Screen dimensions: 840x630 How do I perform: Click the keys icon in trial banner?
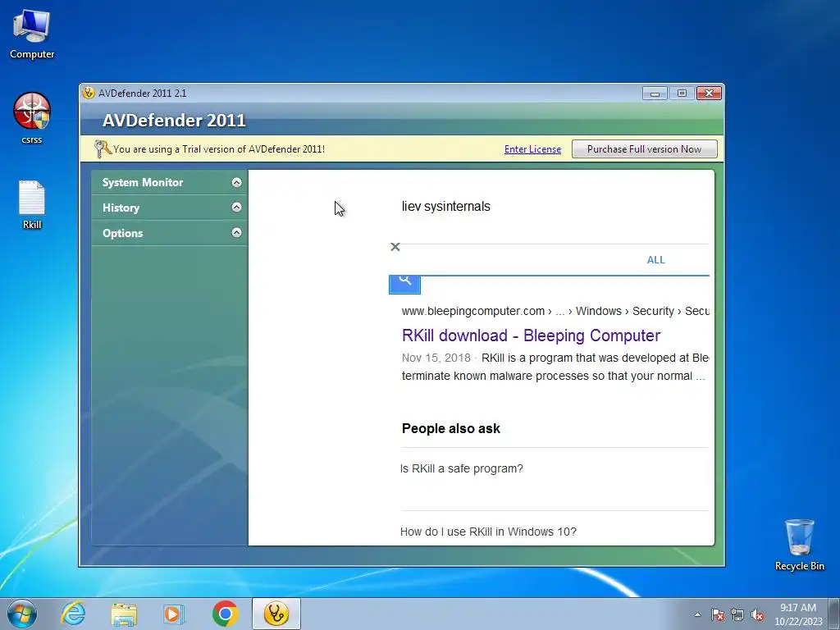point(102,148)
